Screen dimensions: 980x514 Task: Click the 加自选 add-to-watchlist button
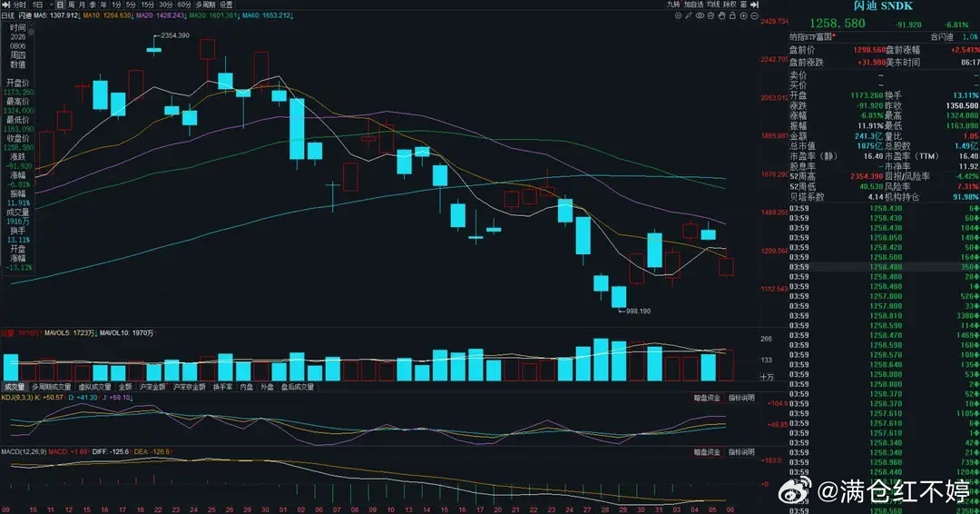694,5
